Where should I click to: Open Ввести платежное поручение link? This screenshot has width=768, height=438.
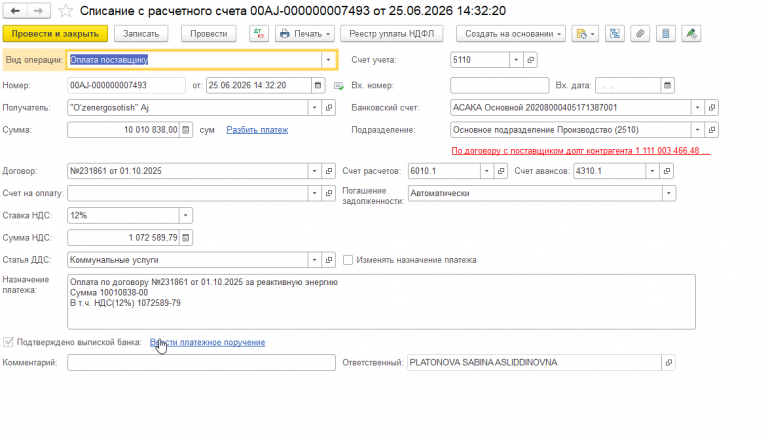pyautogui.click(x=208, y=342)
